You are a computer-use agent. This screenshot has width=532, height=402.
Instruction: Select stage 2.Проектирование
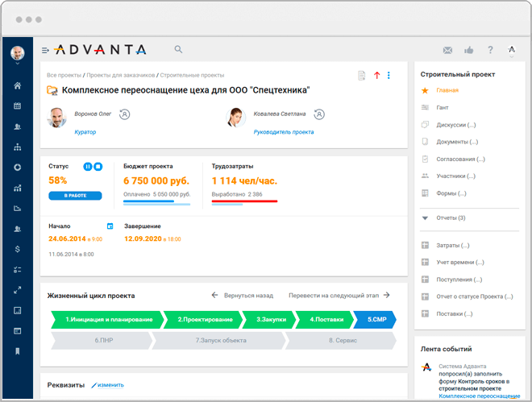click(203, 320)
